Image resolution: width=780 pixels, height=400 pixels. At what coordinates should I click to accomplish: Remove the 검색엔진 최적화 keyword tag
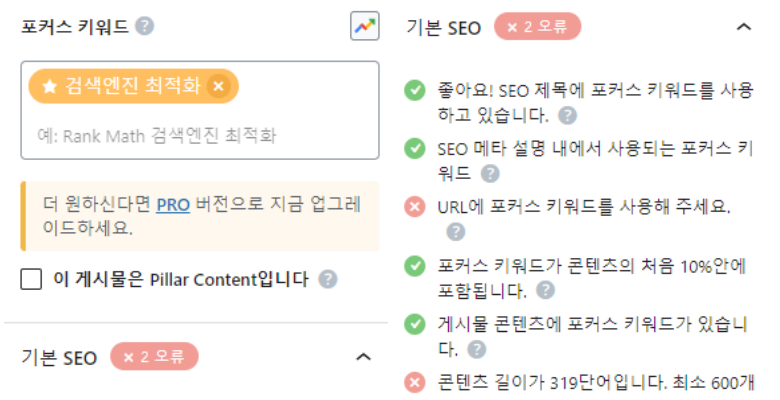218,86
